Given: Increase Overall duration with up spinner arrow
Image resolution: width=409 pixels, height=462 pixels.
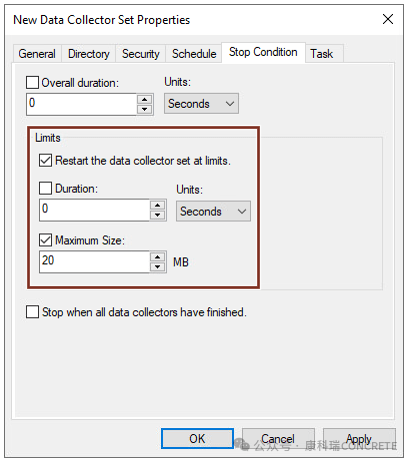Looking at the screenshot, I should (x=144, y=99).
